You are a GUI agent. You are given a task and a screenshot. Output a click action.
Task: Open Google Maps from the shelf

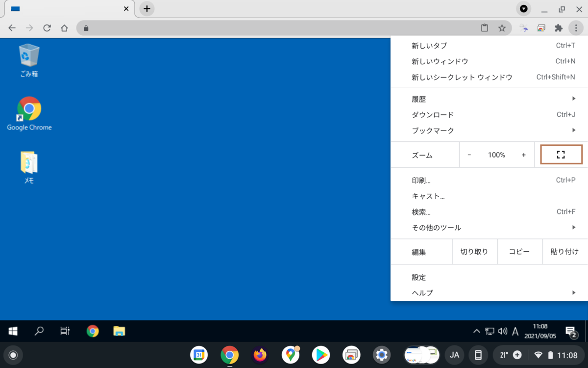point(291,355)
